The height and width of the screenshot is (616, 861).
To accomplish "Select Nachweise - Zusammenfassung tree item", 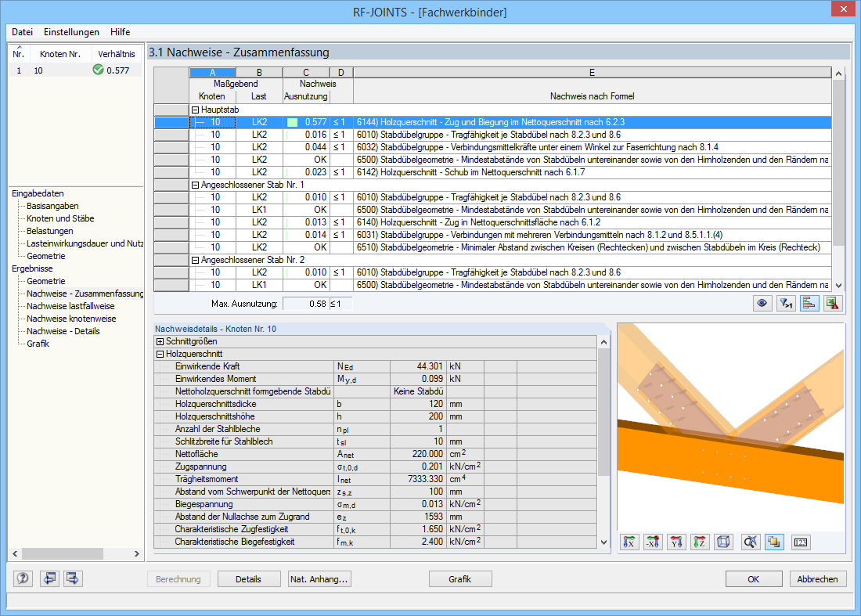I will coord(85,294).
